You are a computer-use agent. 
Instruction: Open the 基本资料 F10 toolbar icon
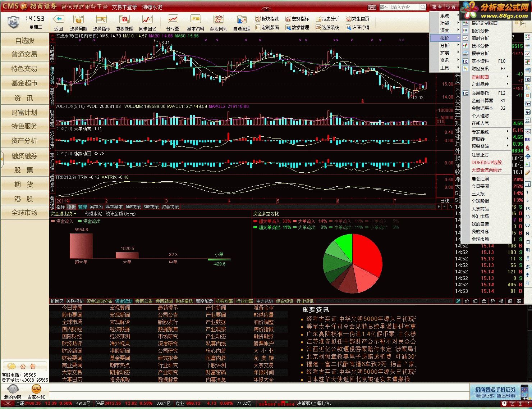[x=196, y=19]
